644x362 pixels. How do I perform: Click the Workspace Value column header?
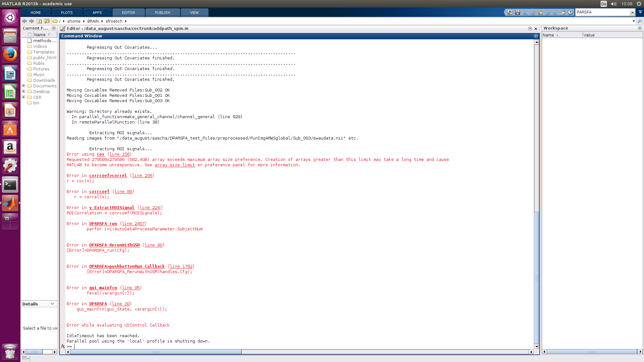pyautogui.click(x=613, y=35)
